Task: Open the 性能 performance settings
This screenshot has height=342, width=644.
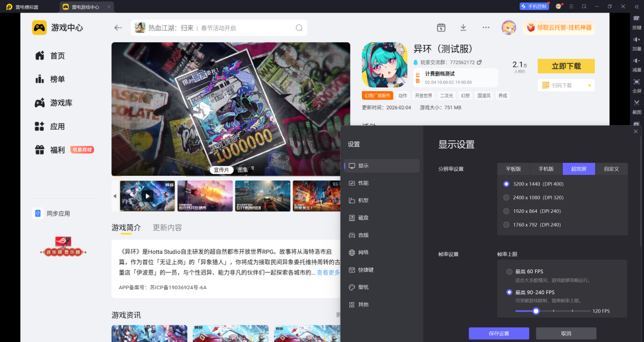Action: pyautogui.click(x=382, y=183)
